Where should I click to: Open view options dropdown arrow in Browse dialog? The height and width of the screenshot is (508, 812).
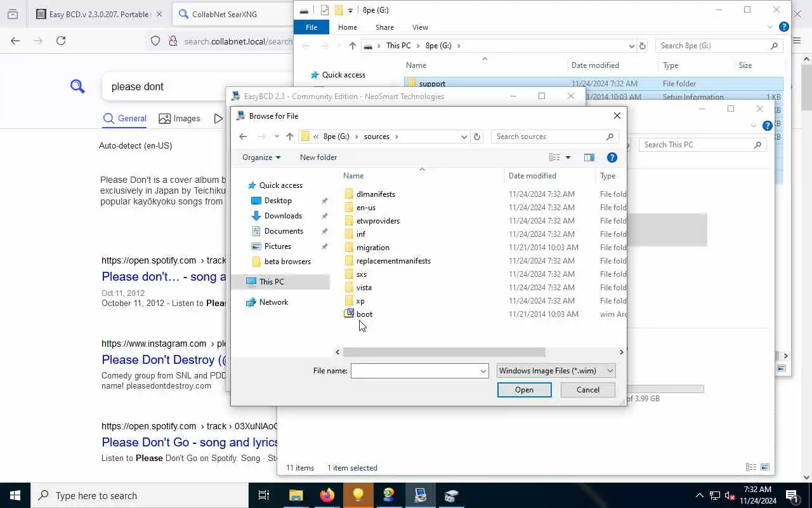pos(568,157)
